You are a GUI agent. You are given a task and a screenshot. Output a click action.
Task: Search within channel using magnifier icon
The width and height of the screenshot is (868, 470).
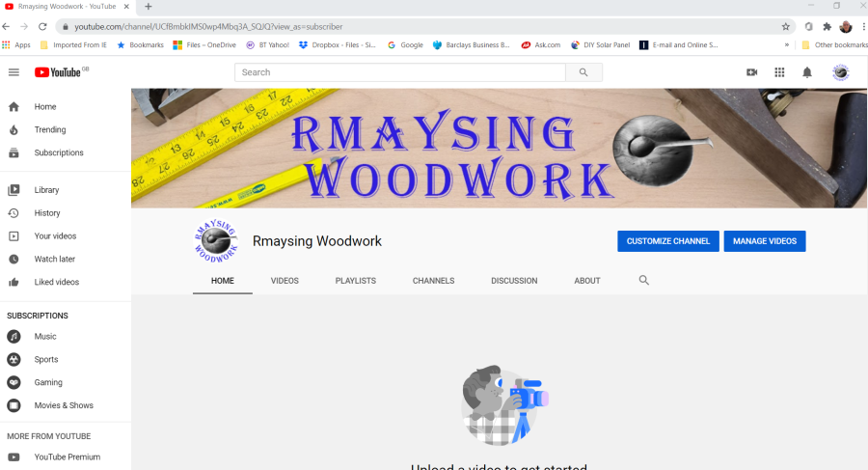(x=644, y=281)
